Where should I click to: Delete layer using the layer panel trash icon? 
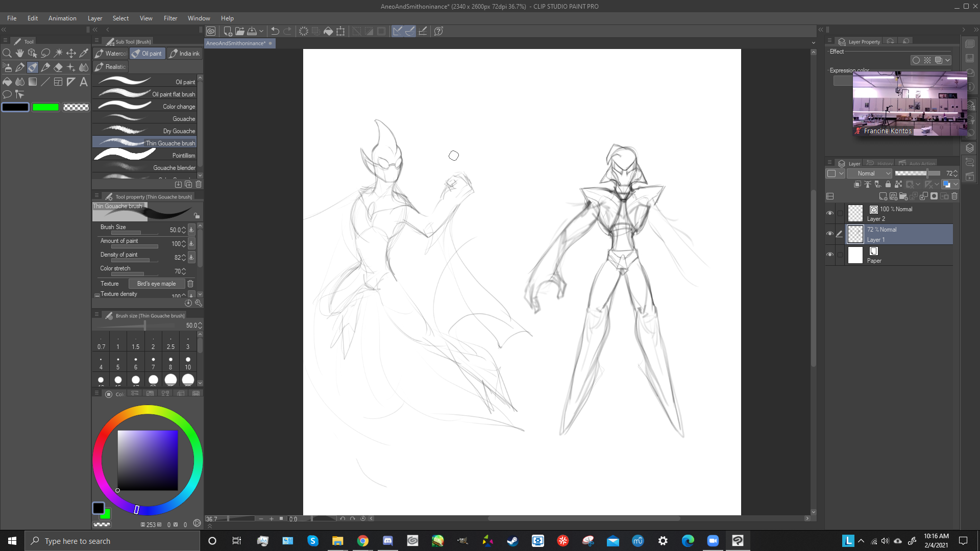tap(954, 196)
